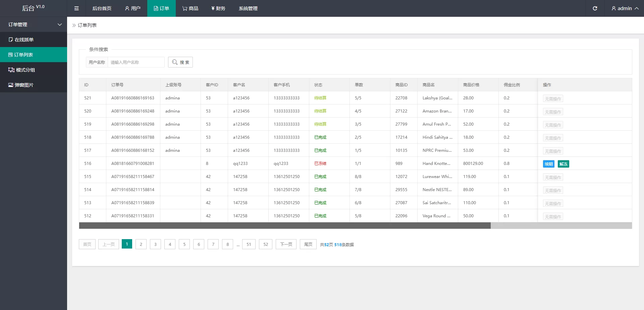The image size is (644, 310).
Task: Click 解冻 button for order 516
Action: click(x=563, y=164)
